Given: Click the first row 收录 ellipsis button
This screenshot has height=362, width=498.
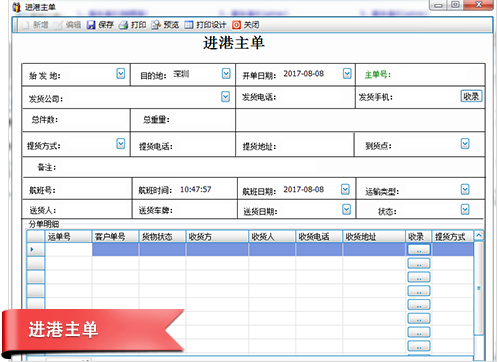Looking at the screenshot, I should pyautogui.click(x=419, y=250).
